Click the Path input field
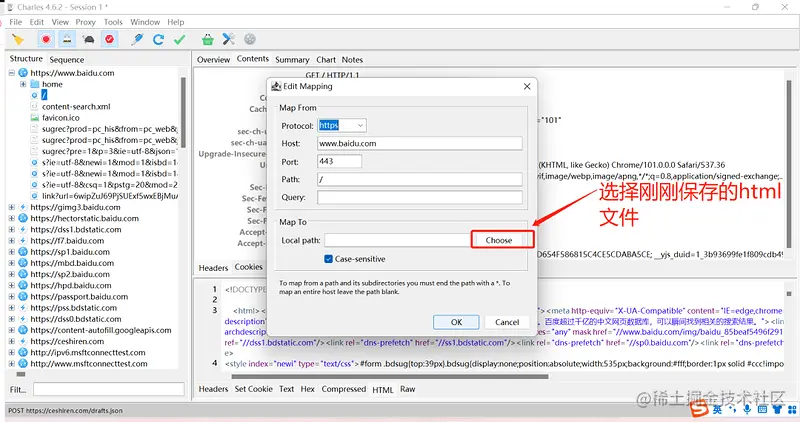Image resolution: width=800 pixels, height=422 pixels. tap(419, 180)
